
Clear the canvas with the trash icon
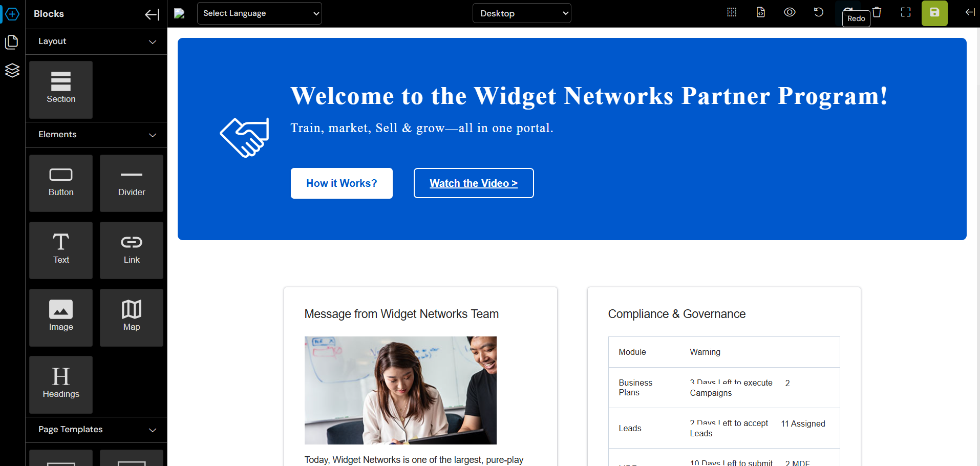[877, 12]
